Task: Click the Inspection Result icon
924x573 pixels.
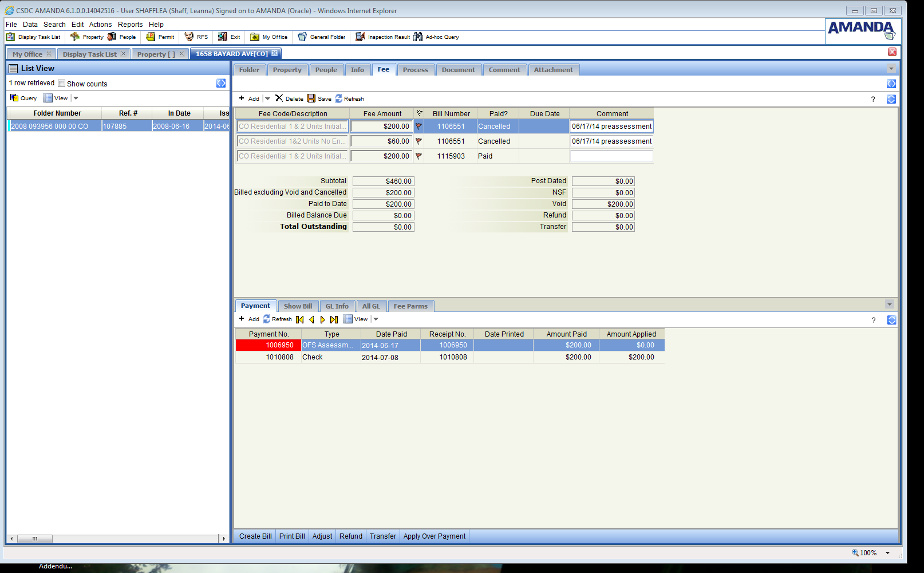Action: tap(360, 37)
